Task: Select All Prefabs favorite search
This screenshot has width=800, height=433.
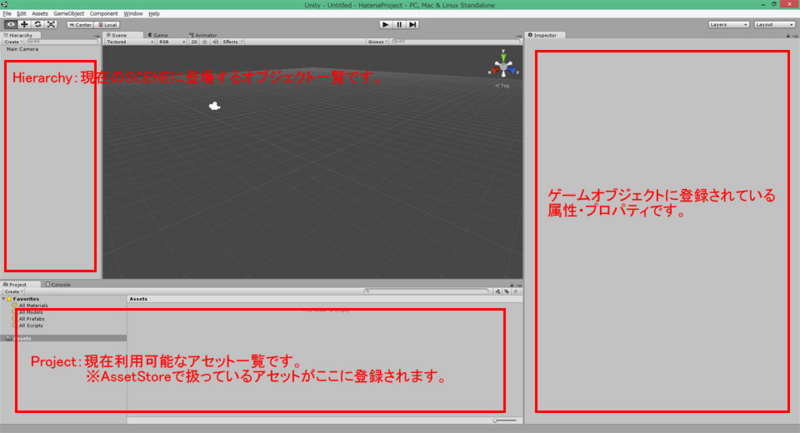Action: [32, 319]
